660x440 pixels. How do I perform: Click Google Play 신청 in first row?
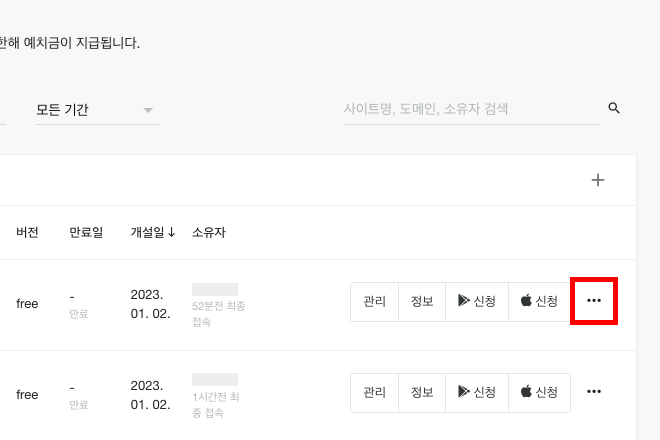(477, 302)
